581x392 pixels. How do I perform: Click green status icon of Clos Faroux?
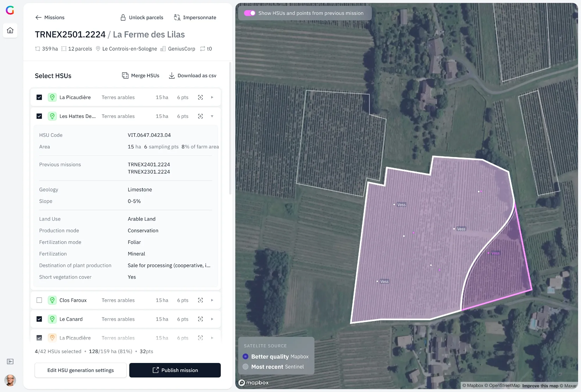tap(52, 300)
